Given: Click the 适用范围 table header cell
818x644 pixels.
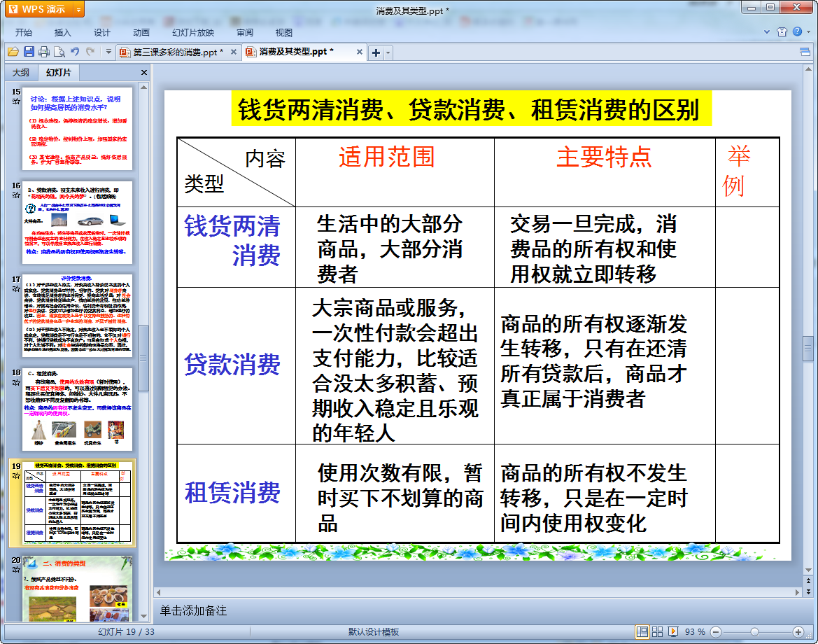Looking at the screenshot, I should click(395, 172).
